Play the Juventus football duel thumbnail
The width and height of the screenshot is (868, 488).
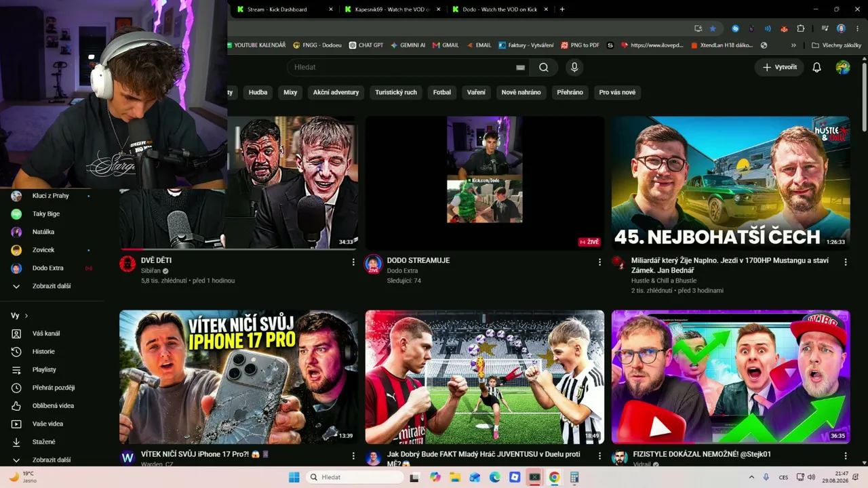tap(484, 377)
